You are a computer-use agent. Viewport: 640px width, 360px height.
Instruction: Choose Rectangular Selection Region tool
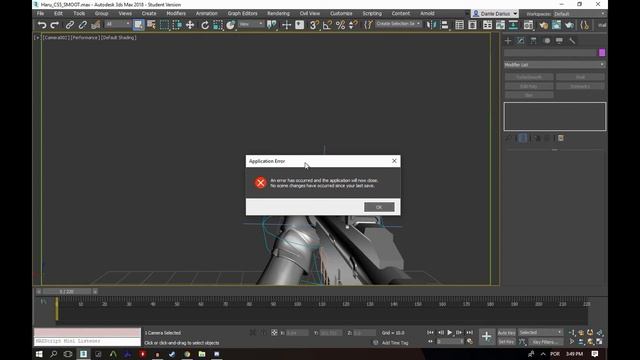[x=164, y=25]
